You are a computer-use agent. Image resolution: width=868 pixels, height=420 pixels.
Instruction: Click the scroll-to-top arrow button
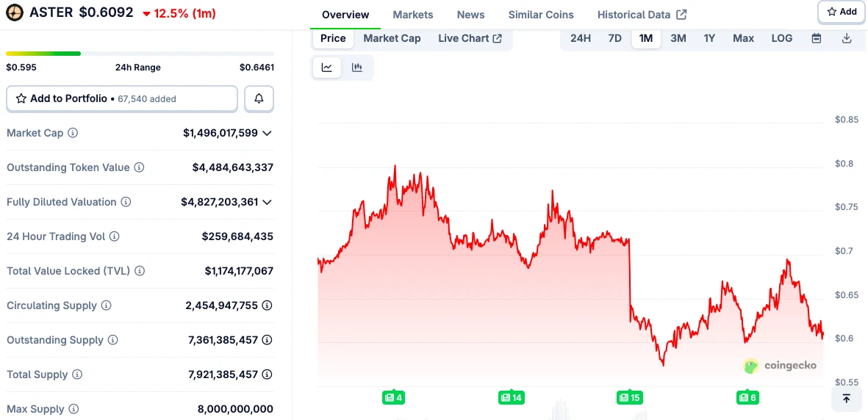[846, 399]
